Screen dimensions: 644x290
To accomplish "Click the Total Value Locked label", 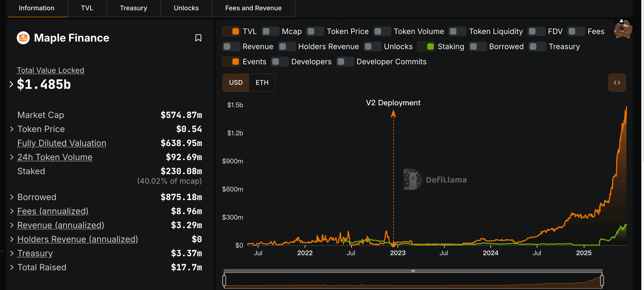I will coord(50,70).
